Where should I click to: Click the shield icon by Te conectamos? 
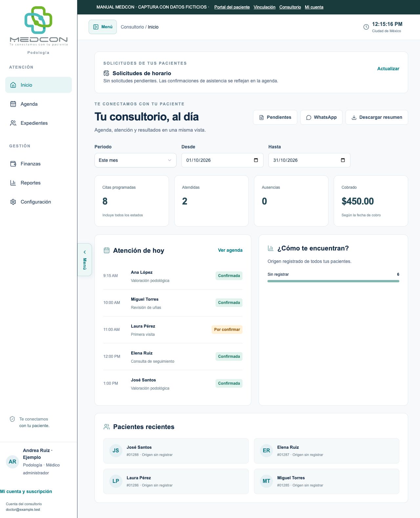[12, 419]
